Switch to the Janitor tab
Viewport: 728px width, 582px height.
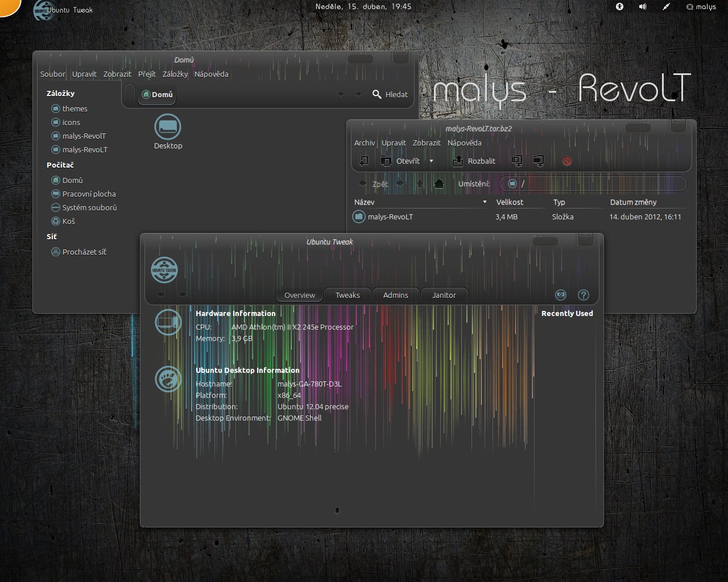444,295
